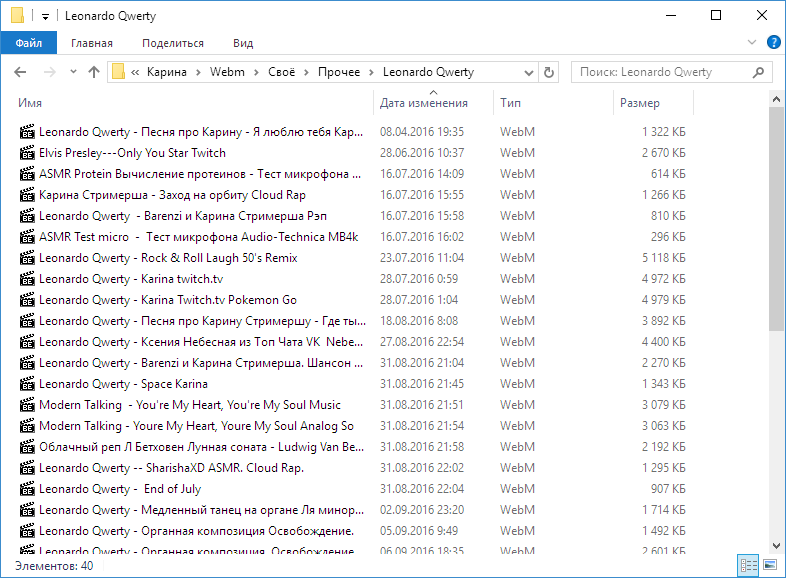The width and height of the screenshot is (786, 578).
Task: Sort by the Тип column header
Action: (x=510, y=103)
